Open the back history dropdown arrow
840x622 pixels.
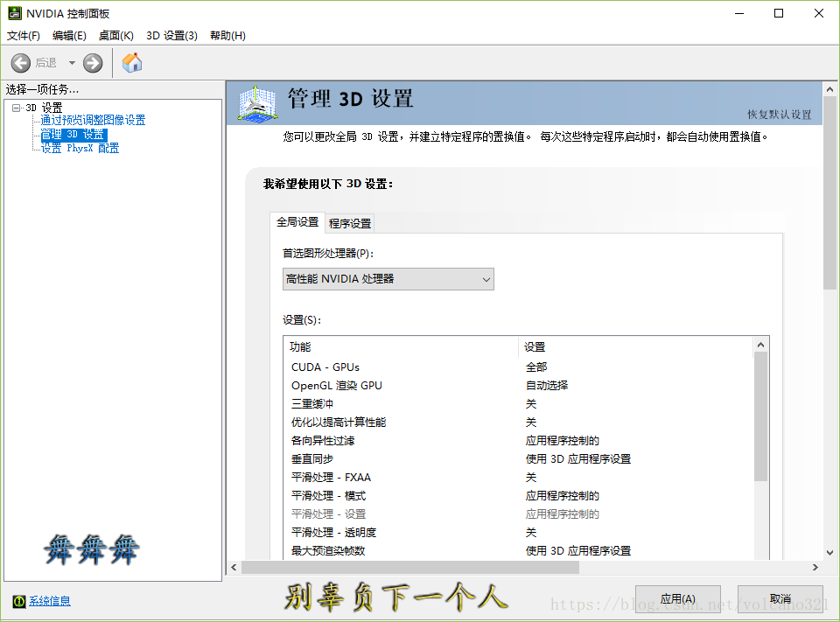[x=72, y=63]
